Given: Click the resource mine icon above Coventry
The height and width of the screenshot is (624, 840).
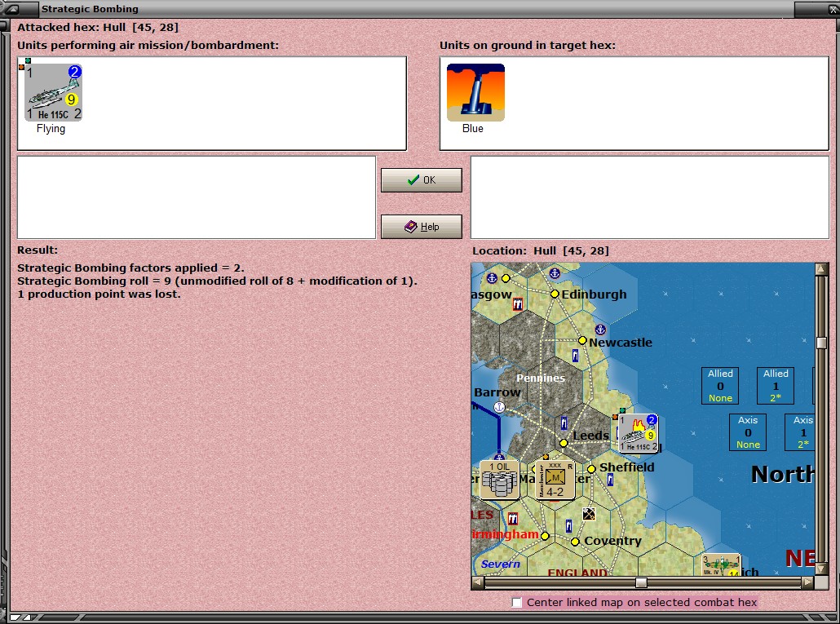Looking at the screenshot, I should [x=589, y=515].
